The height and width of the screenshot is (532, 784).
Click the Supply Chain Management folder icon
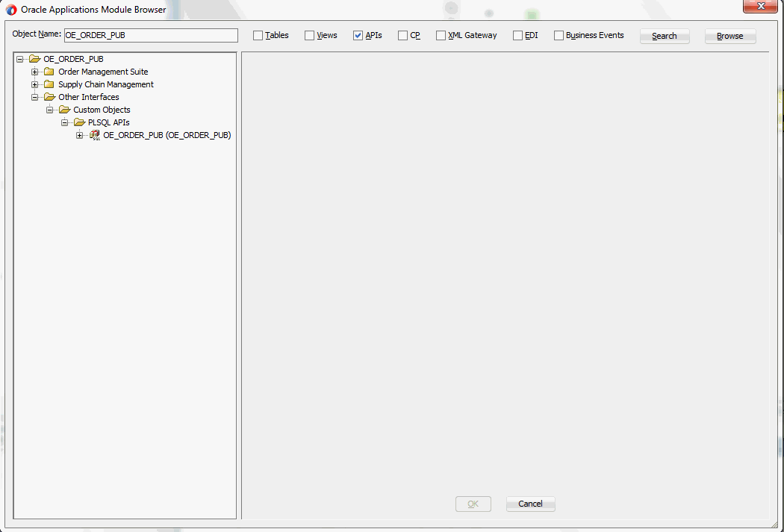click(49, 84)
